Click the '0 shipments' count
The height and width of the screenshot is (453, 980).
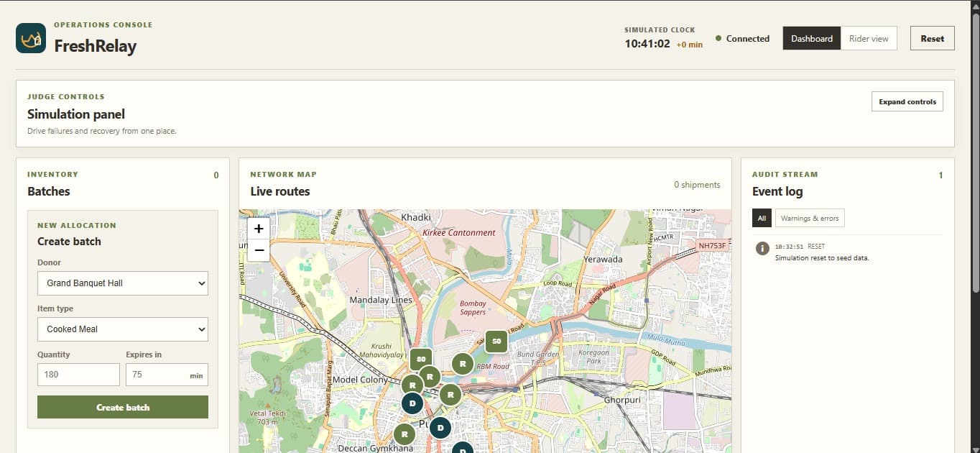(x=697, y=185)
